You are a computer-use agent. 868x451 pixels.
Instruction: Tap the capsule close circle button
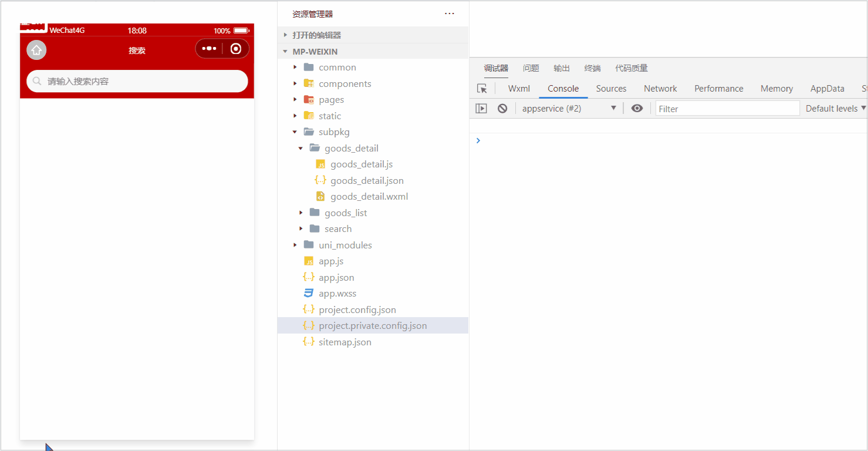point(236,49)
